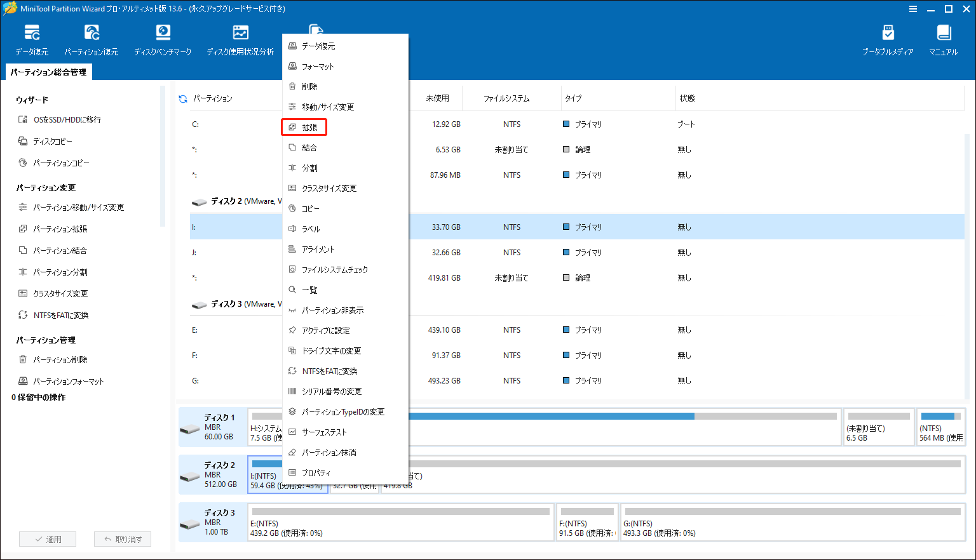Select アクティブに設定 in the context menu
Viewport: 976px width, 560px height.
[345, 330]
